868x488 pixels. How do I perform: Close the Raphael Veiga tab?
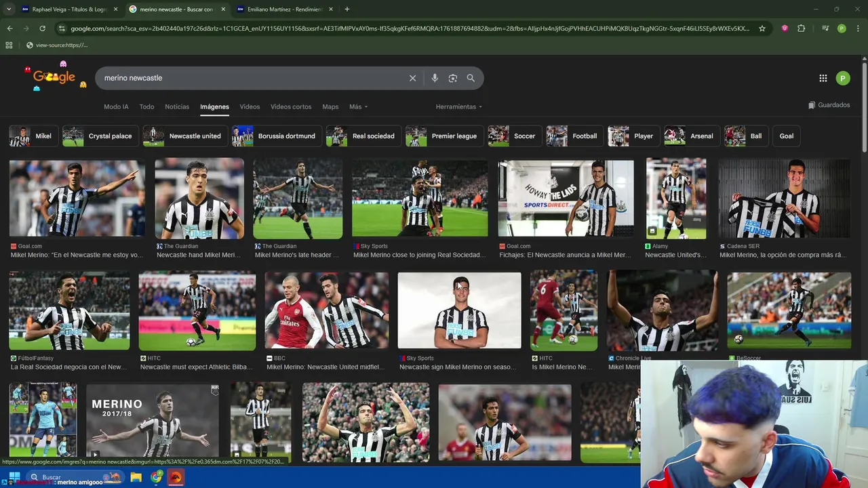[115, 9]
